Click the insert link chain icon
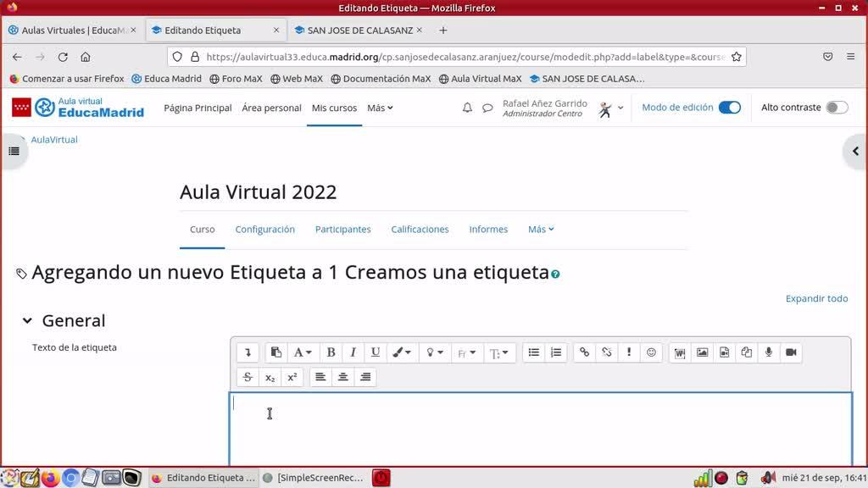This screenshot has width=868, height=488. tap(584, 352)
